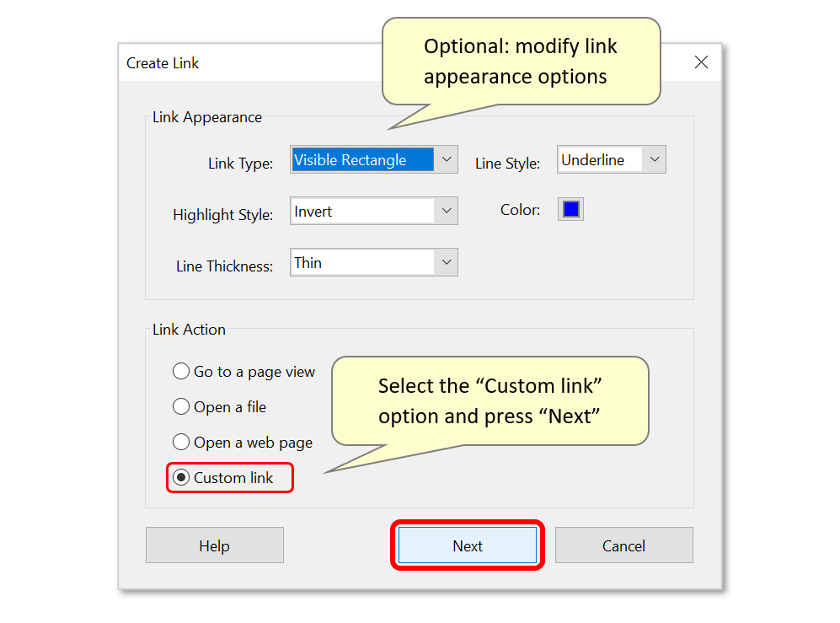Cancel the Create Link dialog
Image resolution: width=840 pixels, height=623 pixels.
(623, 545)
